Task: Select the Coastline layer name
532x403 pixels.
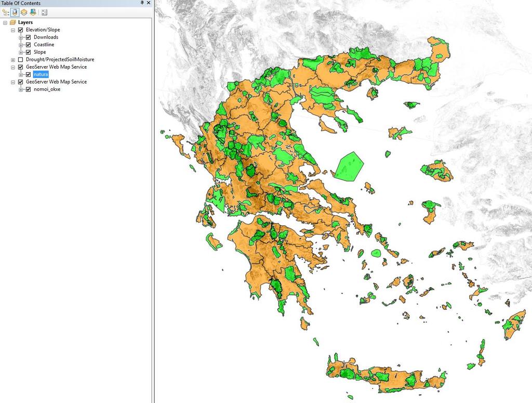Action: [44, 45]
